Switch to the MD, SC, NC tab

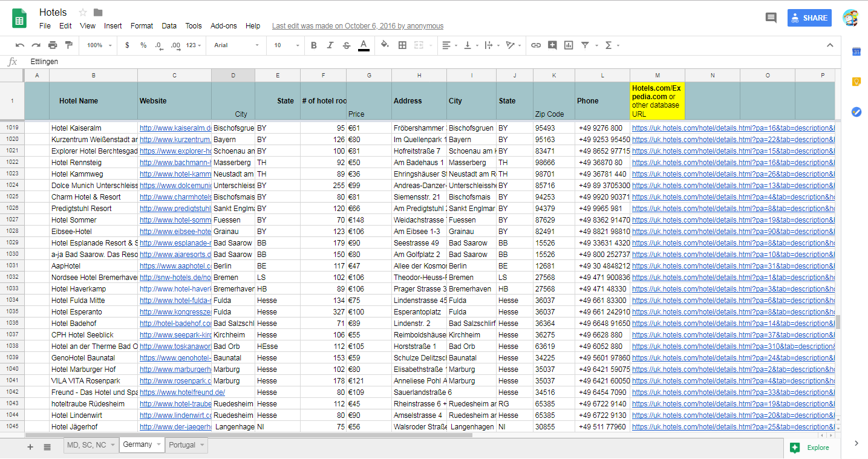click(91, 445)
